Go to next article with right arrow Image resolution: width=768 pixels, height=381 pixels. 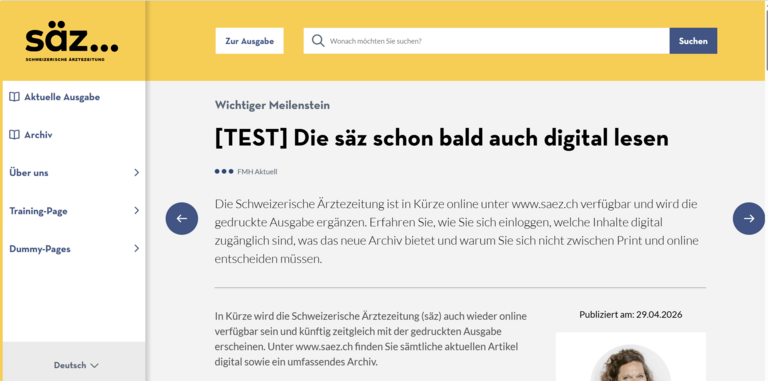click(x=749, y=218)
